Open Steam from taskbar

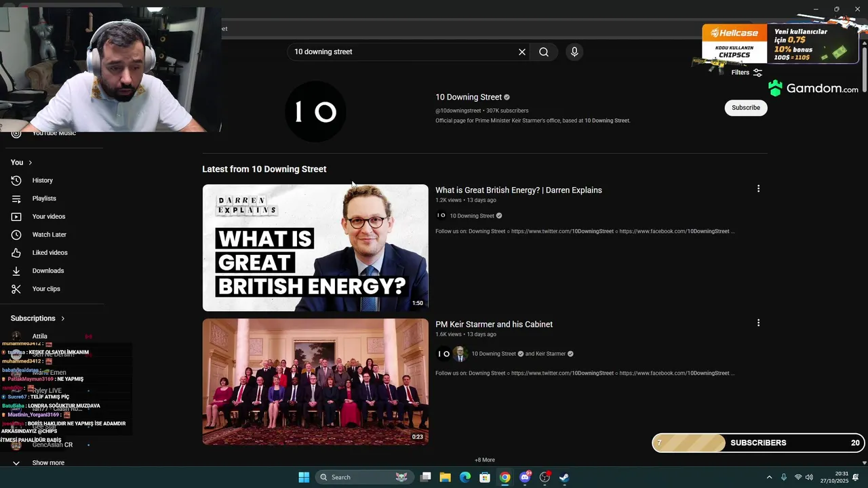tap(564, 477)
